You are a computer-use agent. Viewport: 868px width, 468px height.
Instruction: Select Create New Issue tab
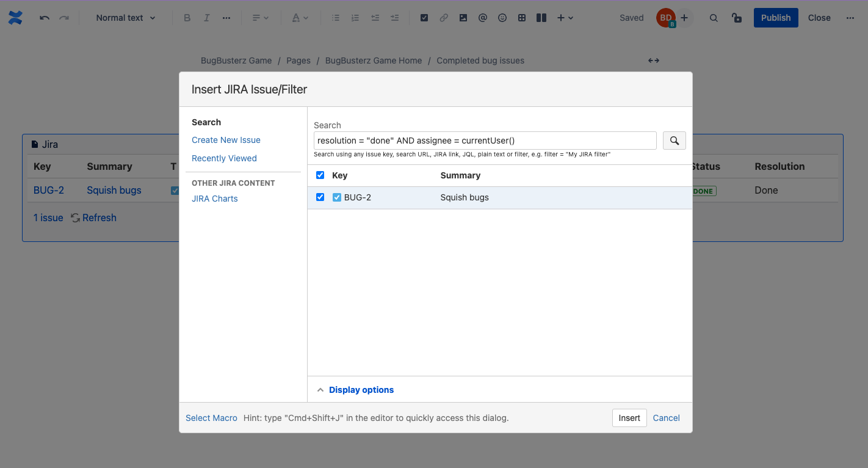pyautogui.click(x=226, y=140)
